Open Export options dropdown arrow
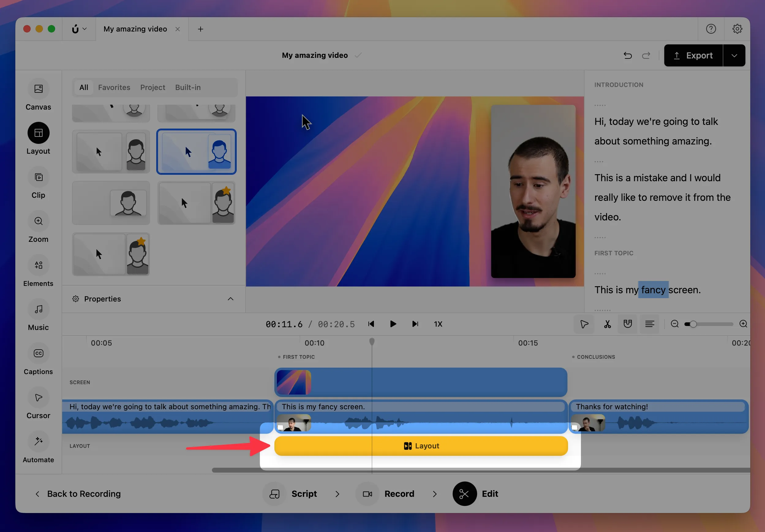The width and height of the screenshot is (765, 532). 734,55
